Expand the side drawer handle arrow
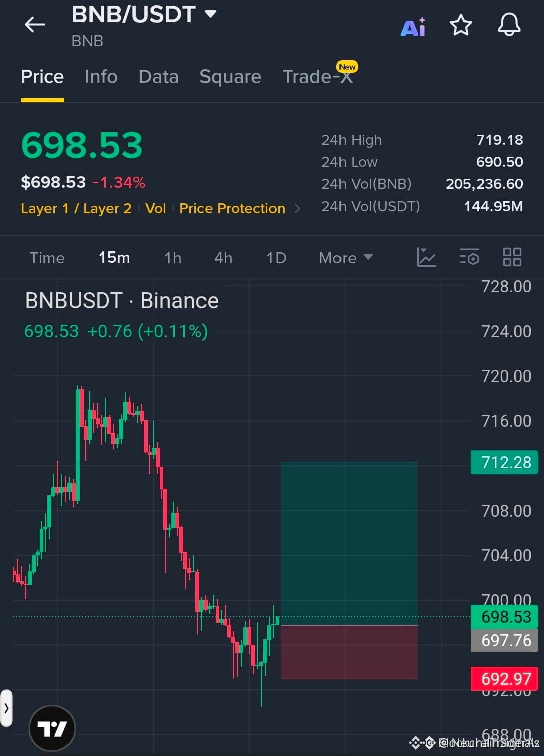Image resolution: width=544 pixels, height=756 pixels. tap(6, 708)
